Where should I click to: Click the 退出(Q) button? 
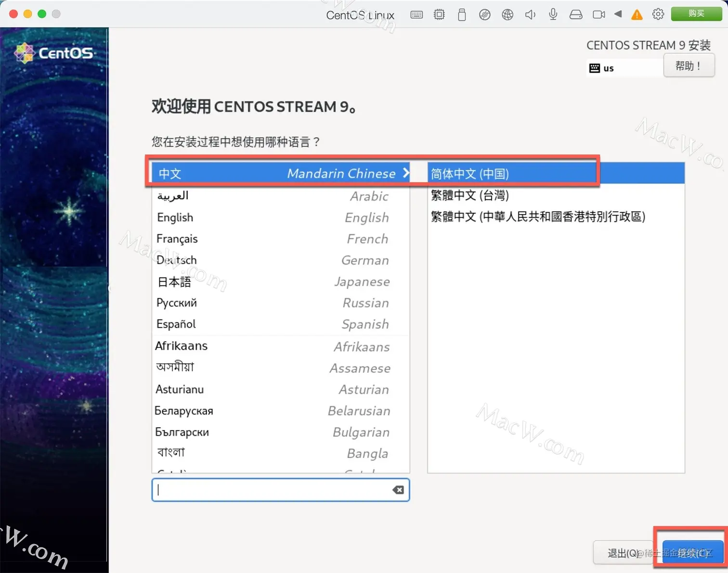tap(624, 553)
